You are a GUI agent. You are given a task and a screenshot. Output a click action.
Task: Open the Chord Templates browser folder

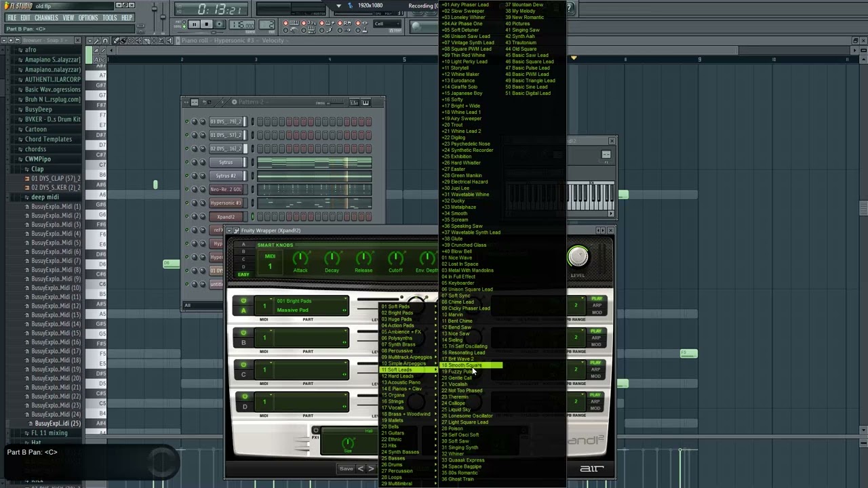pos(48,139)
